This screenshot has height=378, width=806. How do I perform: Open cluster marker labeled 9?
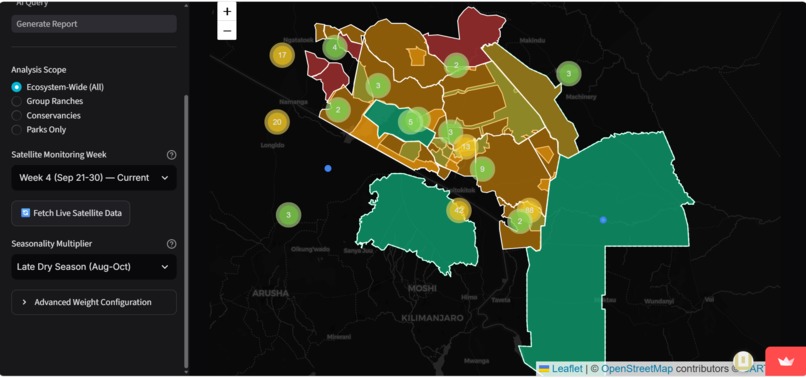[482, 169]
